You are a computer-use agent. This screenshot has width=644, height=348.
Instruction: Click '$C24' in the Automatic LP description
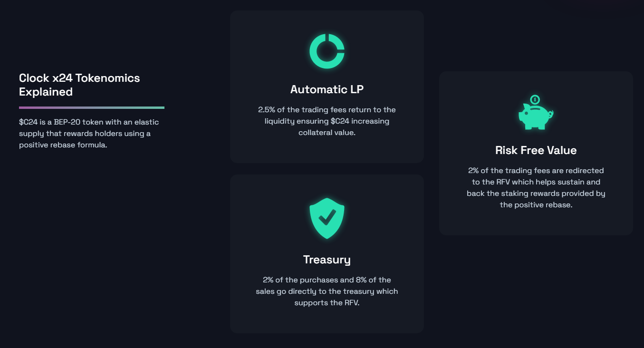pos(340,121)
